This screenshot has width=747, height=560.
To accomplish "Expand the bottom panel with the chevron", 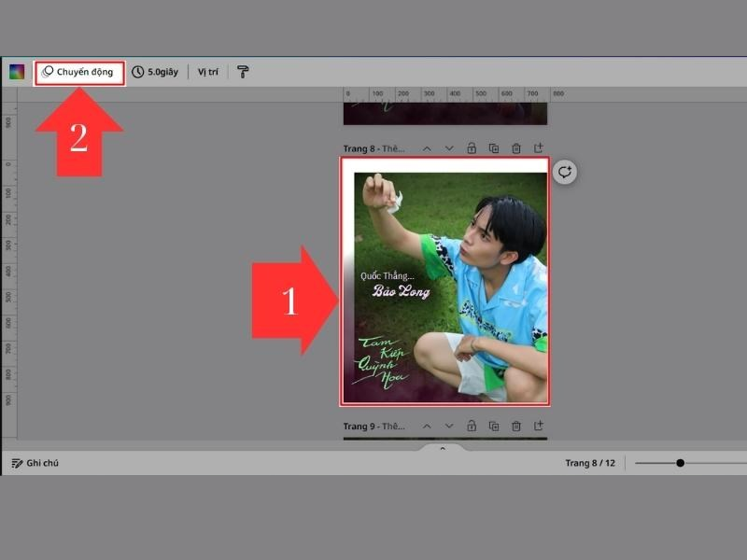I will tap(443, 447).
